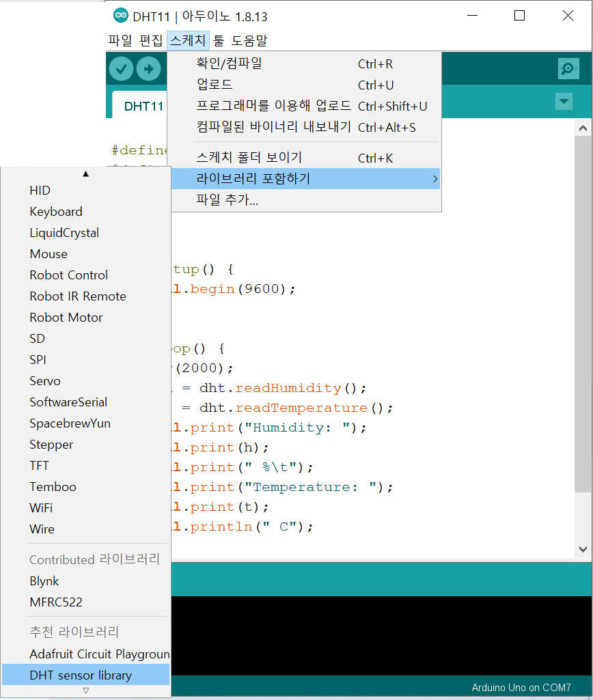Screen dimensions: 593x700
Task: Click the println(" C") code line
Action: [x=243, y=527]
